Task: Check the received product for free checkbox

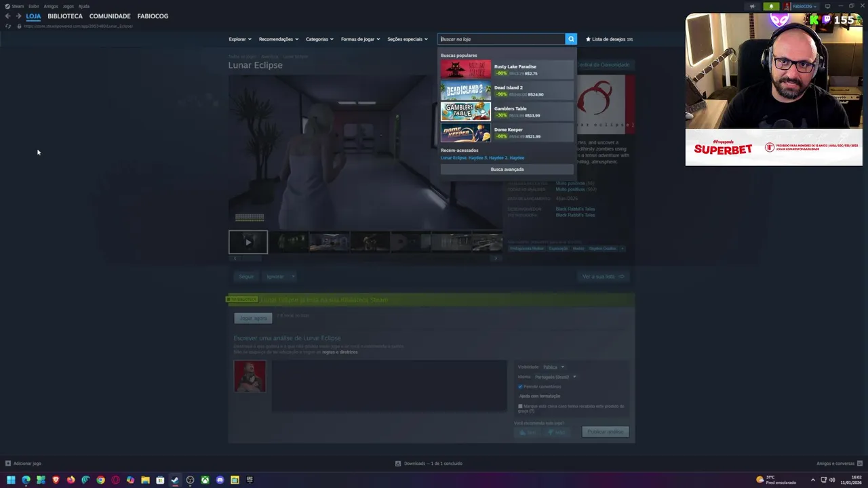Action: [520, 407]
